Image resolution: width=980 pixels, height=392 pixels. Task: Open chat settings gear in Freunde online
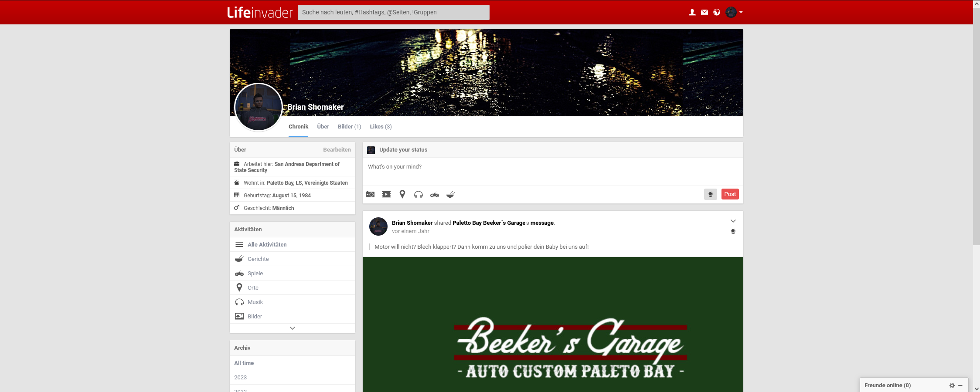click(x=952, y=385)
